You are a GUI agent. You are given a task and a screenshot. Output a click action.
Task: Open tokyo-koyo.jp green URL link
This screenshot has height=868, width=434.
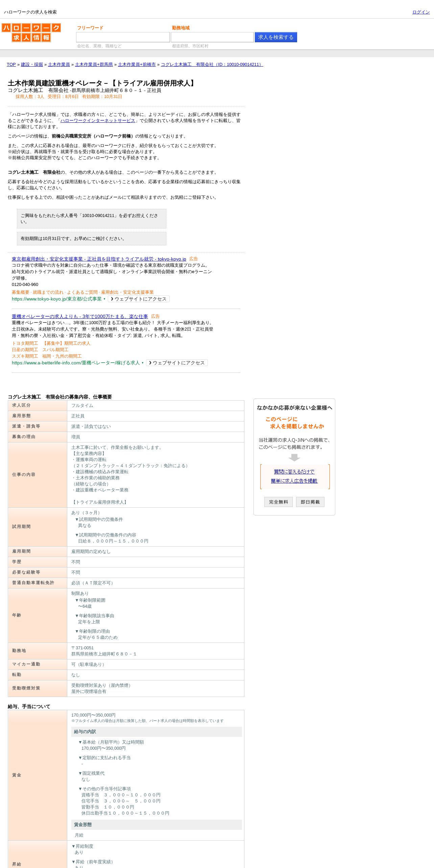57,299
